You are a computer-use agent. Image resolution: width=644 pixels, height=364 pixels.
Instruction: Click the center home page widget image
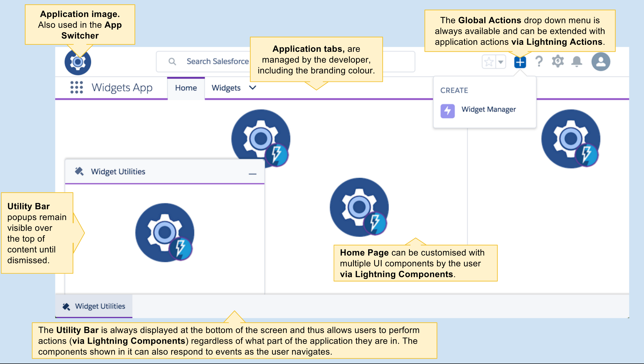(x=359, y=207)
